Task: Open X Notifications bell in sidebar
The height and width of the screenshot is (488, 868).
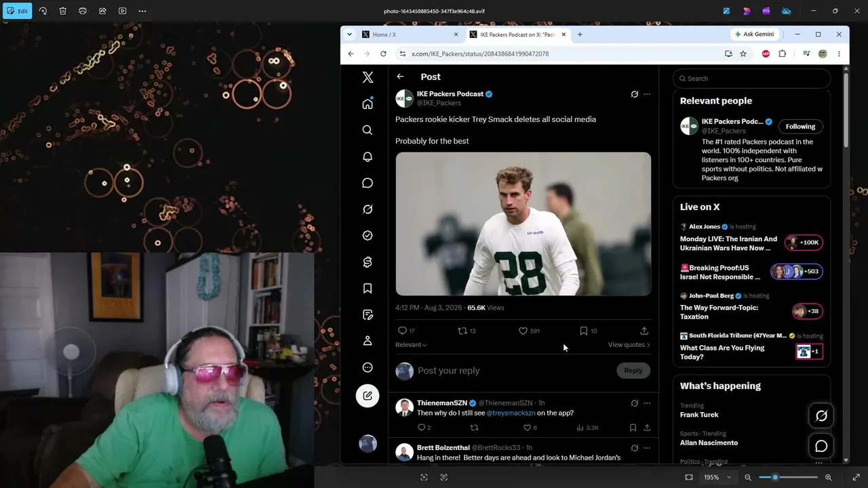Action: click(368, 157)
